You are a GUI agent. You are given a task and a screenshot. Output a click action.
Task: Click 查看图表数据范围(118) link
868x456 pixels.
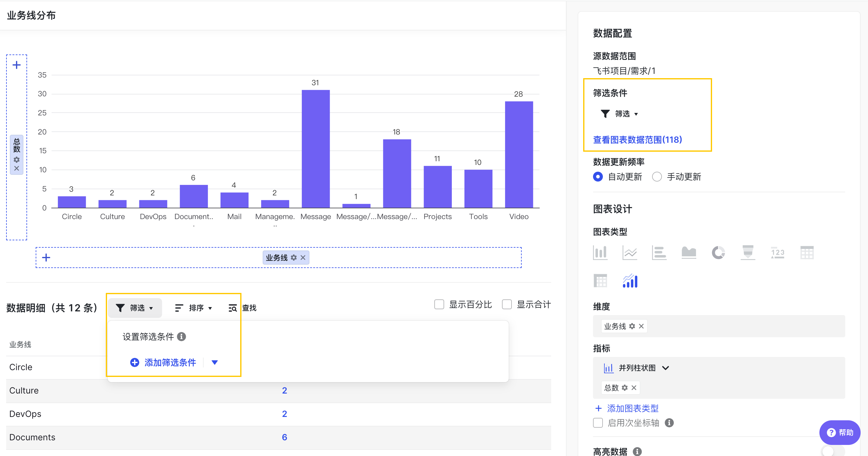point(638,140)
